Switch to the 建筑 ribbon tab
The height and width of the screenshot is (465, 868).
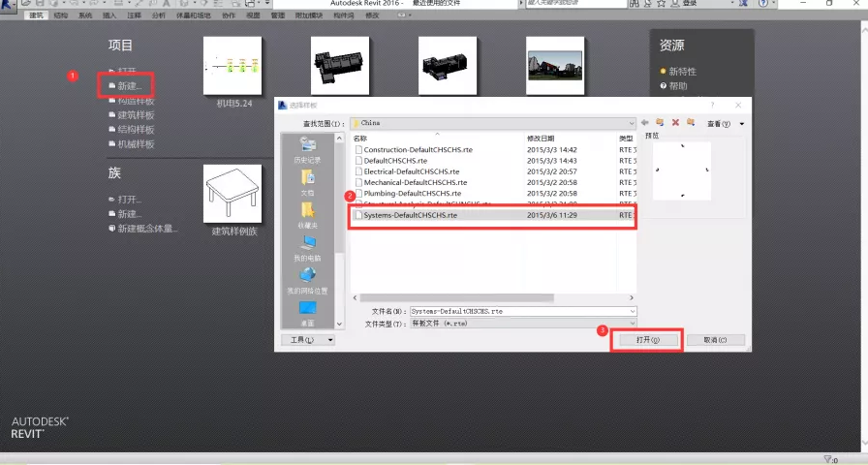(36, 15)
